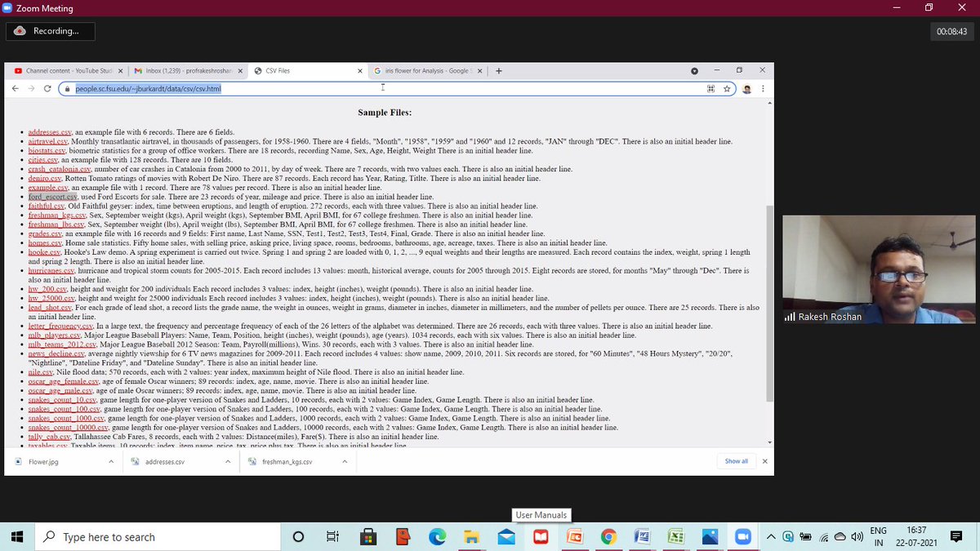Open a new tab with the plus button
The height and width of the screenshot is (551, 980).
click(x=499, y=71)
